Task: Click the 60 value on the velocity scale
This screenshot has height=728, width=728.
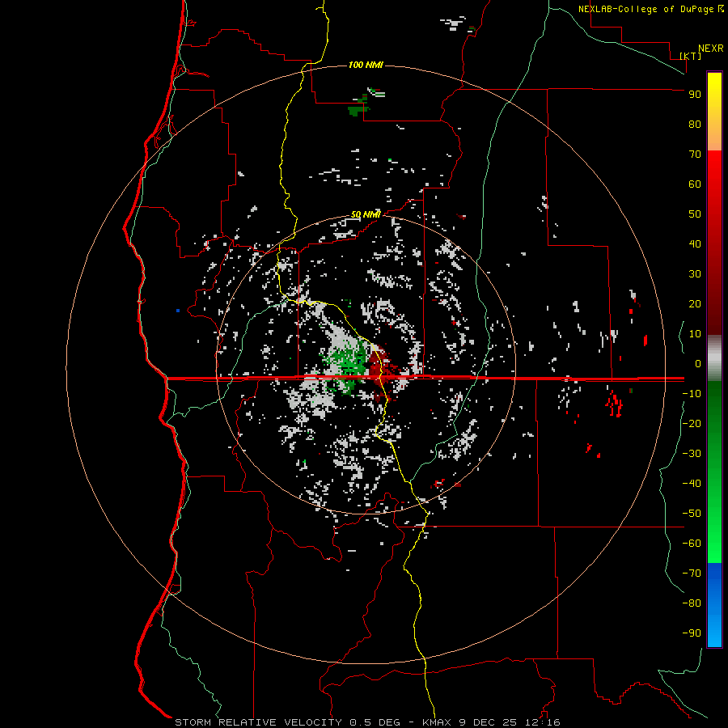Action: pyautogui.click(x=695, y=184)
